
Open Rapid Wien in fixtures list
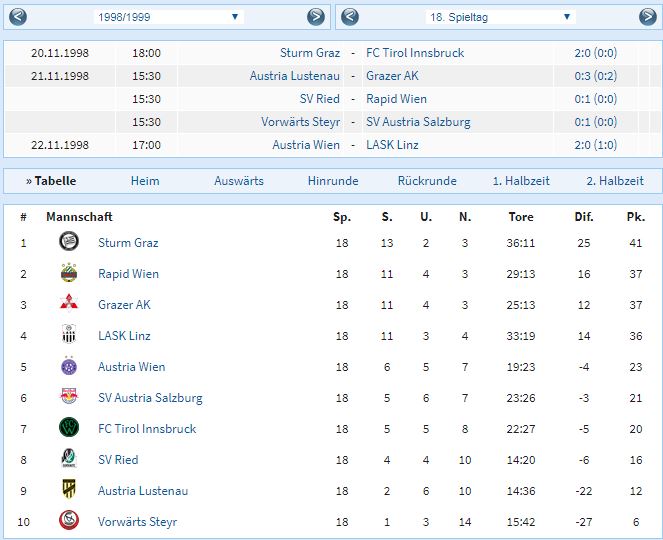[397, 99]
